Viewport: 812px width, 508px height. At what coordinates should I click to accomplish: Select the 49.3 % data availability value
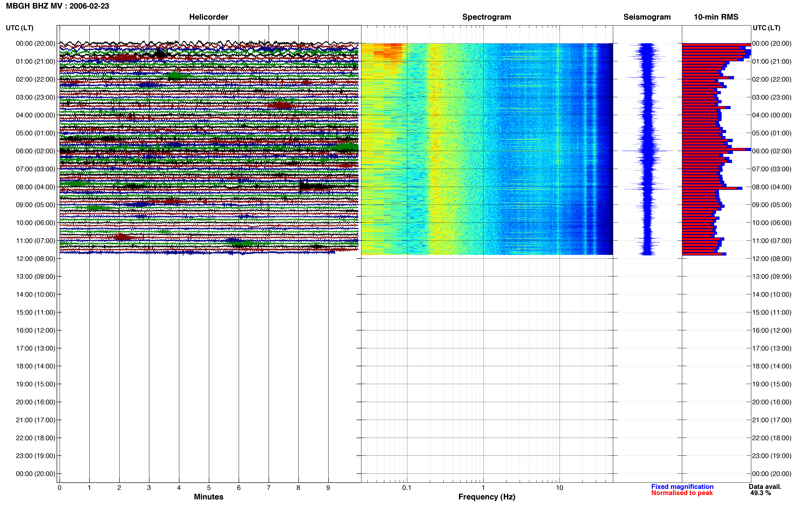pyautogui.click(x=761, y=493)
